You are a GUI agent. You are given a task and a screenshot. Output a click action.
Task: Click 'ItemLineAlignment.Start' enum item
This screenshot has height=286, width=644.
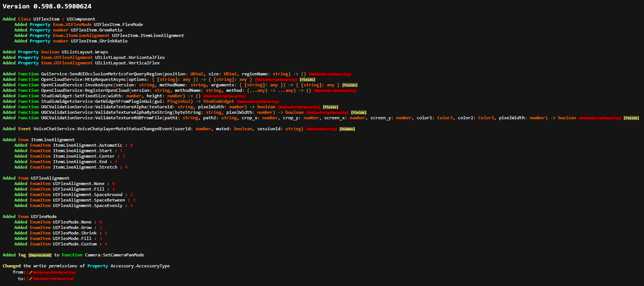(83, 151)
